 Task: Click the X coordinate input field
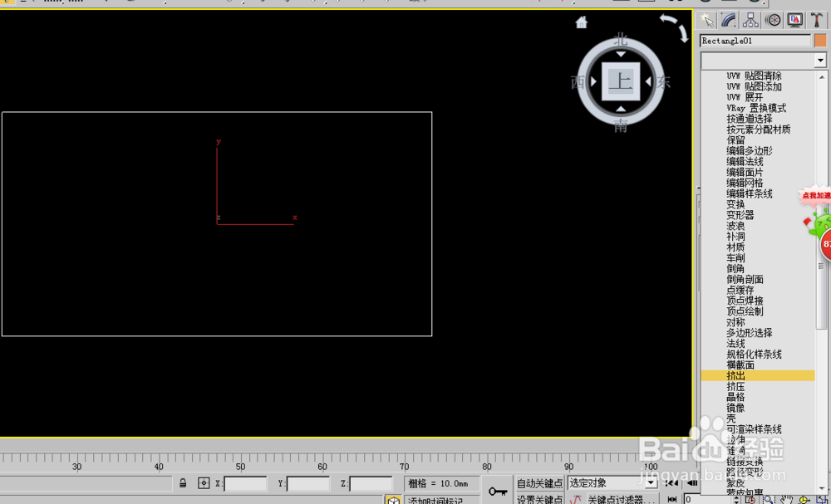245,483
